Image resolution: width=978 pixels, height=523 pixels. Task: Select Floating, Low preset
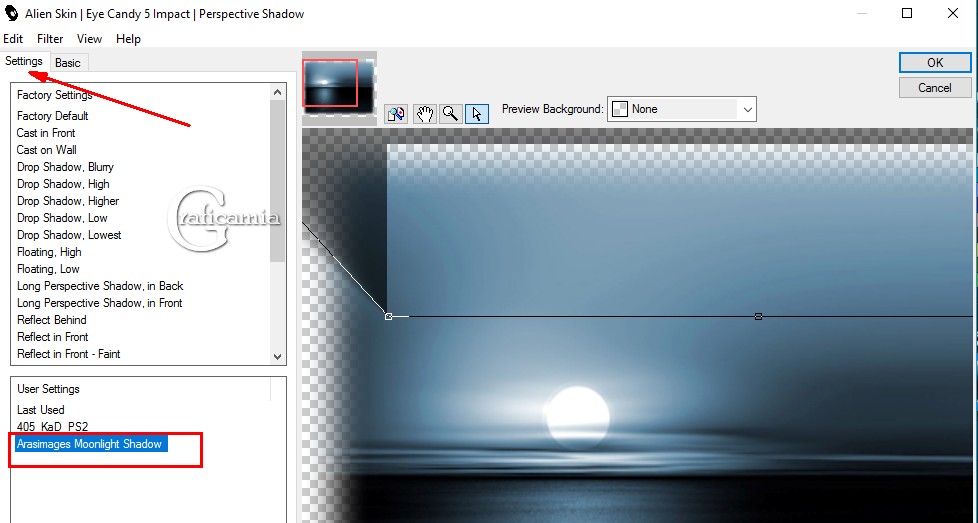pos(48,269)
